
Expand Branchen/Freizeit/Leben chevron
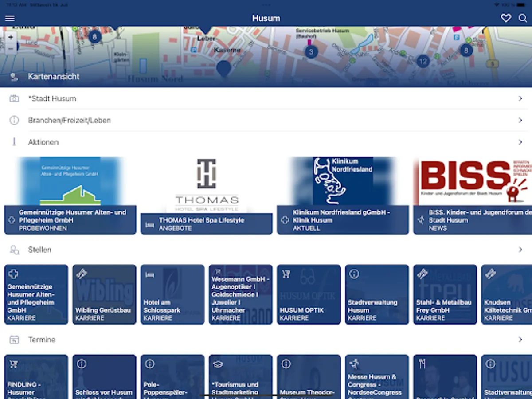point(520,120)
